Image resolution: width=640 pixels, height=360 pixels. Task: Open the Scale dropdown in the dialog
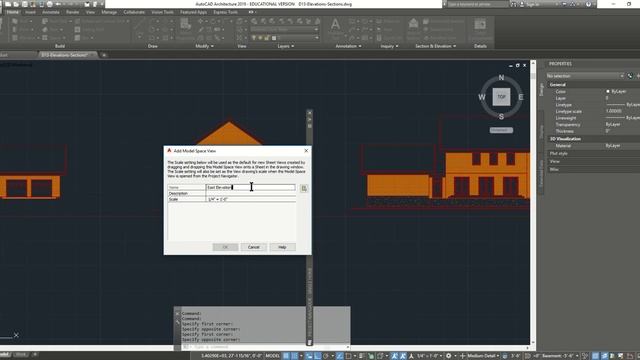click(x=251, y=199)
